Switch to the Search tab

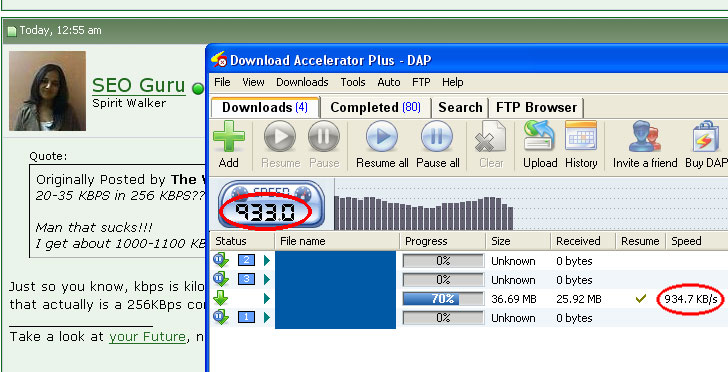pos(460,108)
